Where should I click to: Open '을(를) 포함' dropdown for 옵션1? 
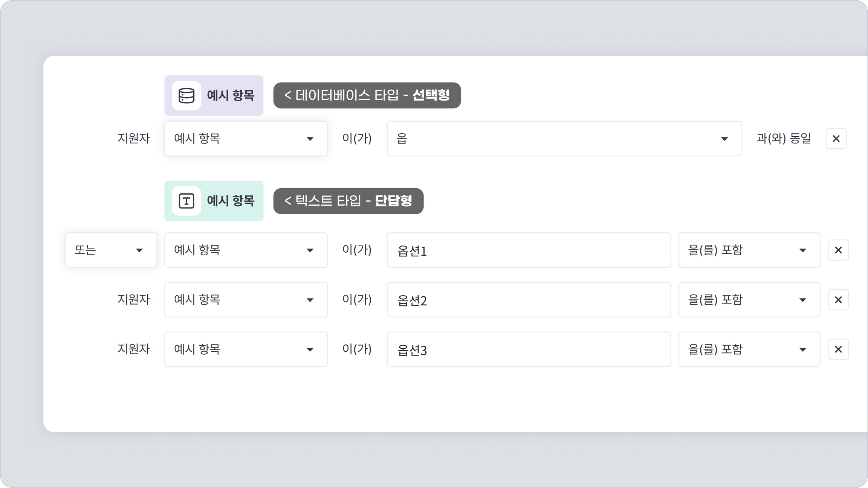pos(749,250)
